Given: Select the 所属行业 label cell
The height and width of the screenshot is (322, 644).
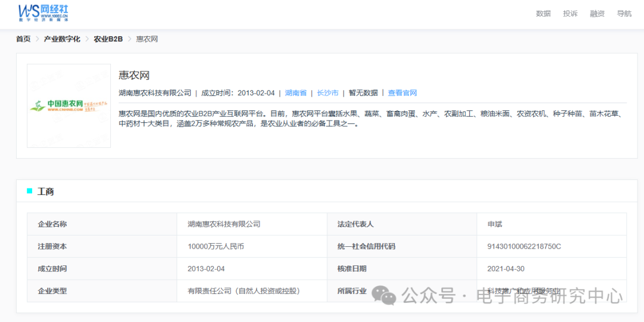Looking at the screenshot, I should click(402, 291).
